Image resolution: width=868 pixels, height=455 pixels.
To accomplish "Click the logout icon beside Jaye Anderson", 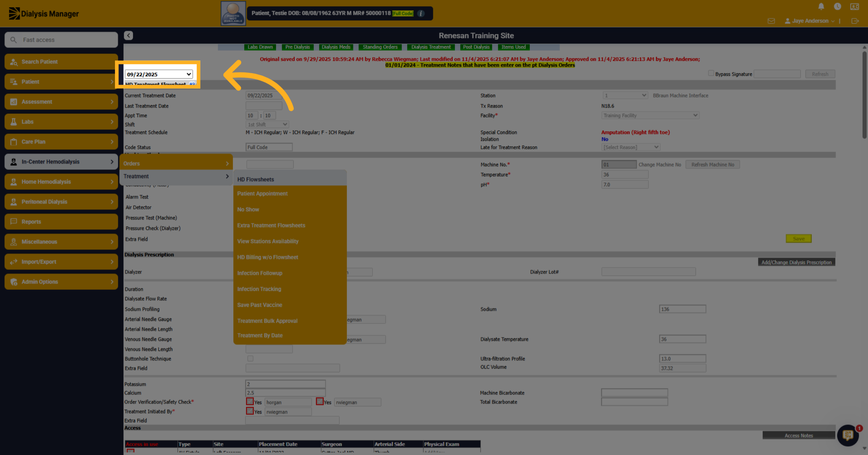I will coord(855,21).
